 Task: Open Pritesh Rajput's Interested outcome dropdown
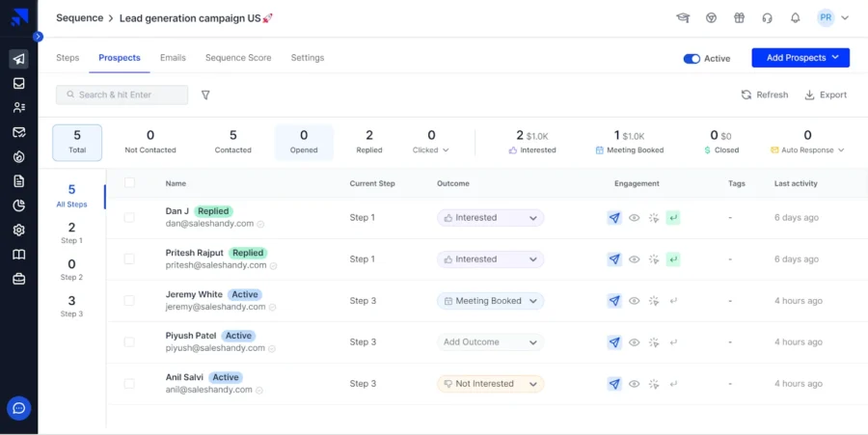(x=491, y=259)
